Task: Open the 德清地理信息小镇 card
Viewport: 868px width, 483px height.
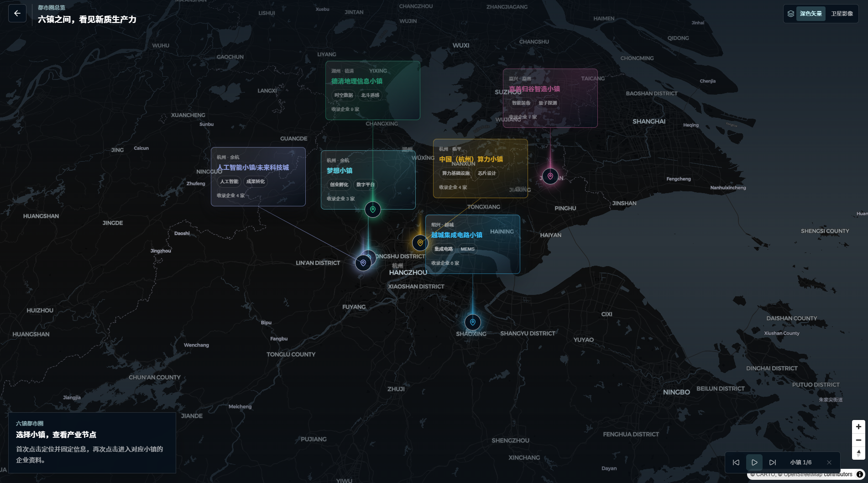Action: [x=373, y=90]
